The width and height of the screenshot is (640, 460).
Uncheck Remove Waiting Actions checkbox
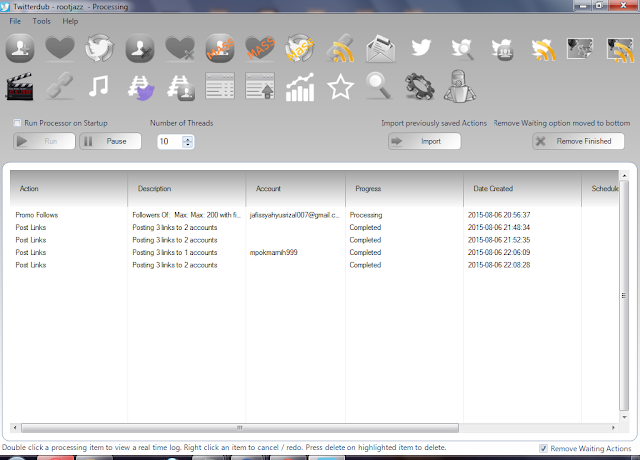(x=543, y=449)
